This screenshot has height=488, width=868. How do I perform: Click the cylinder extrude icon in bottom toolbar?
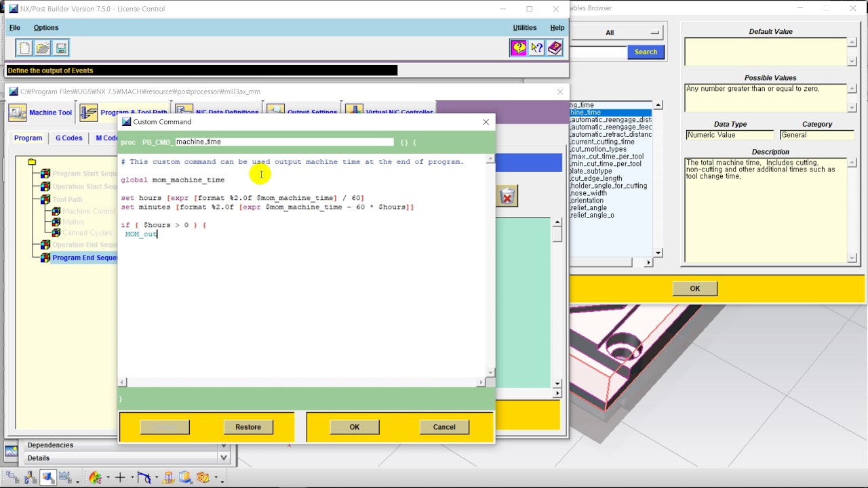pyautogui.click(x=169, y=478)
